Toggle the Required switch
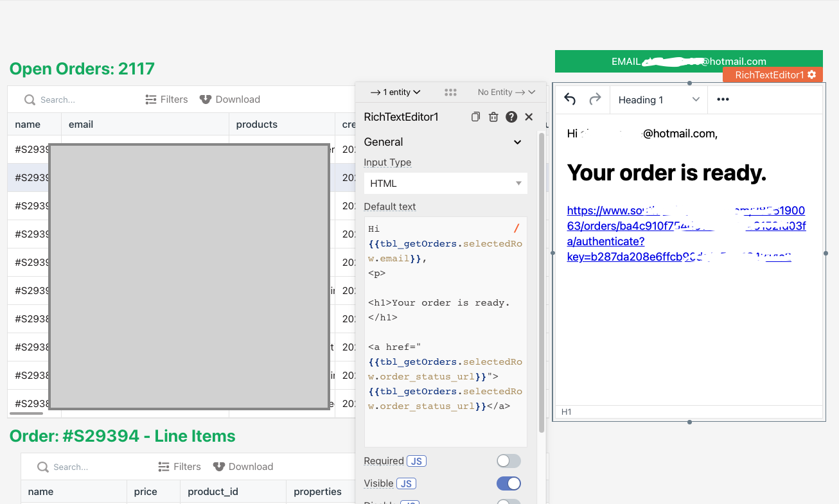The width and height of the screenshot is (839, 504). click(508, 461)
